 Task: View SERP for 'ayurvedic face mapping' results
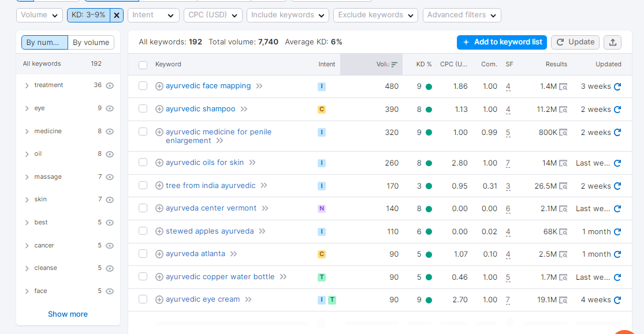563,87
